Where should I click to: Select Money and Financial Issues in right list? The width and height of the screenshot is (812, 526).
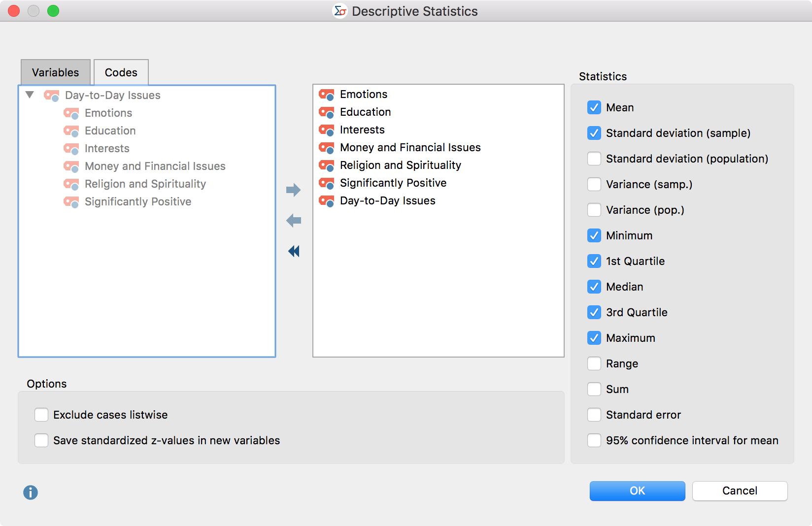pyautogui.click(x=410, y=148)
